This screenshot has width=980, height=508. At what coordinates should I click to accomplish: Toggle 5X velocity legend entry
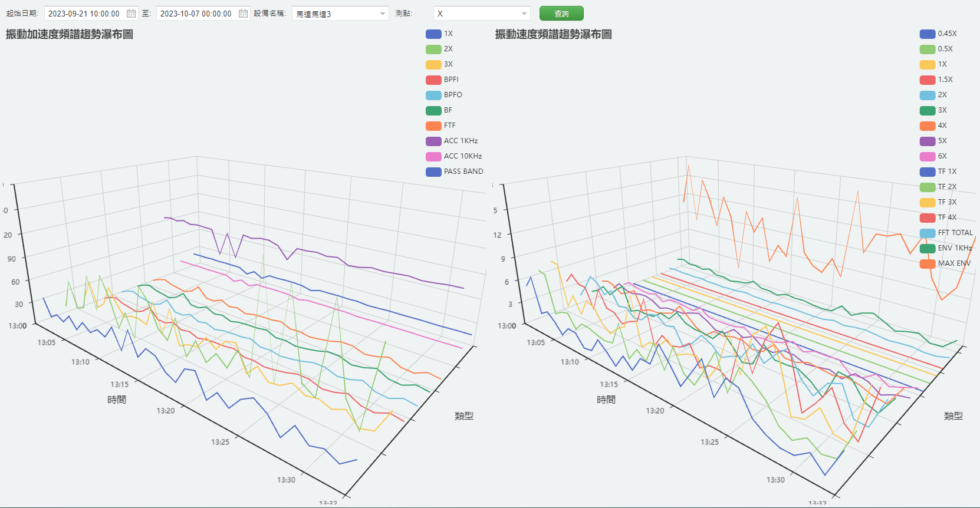pyautogui.click(x=933, y=141)
